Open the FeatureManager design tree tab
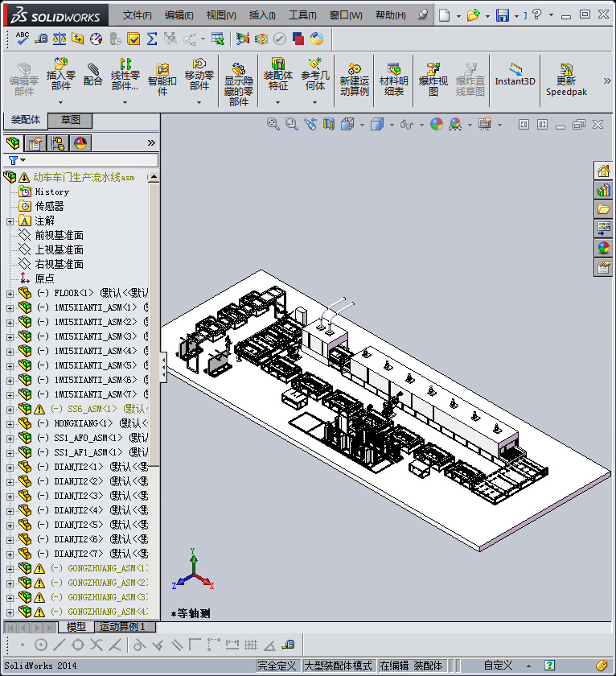This screenshot has width=616, height=676. point(13,142)
